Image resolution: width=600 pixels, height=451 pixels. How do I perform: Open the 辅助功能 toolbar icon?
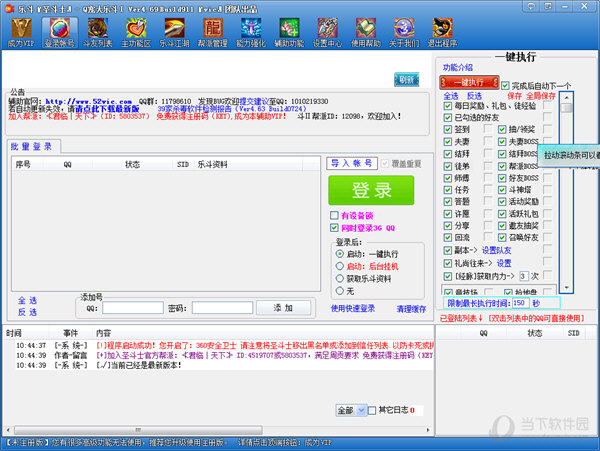[x=289, y=33]
